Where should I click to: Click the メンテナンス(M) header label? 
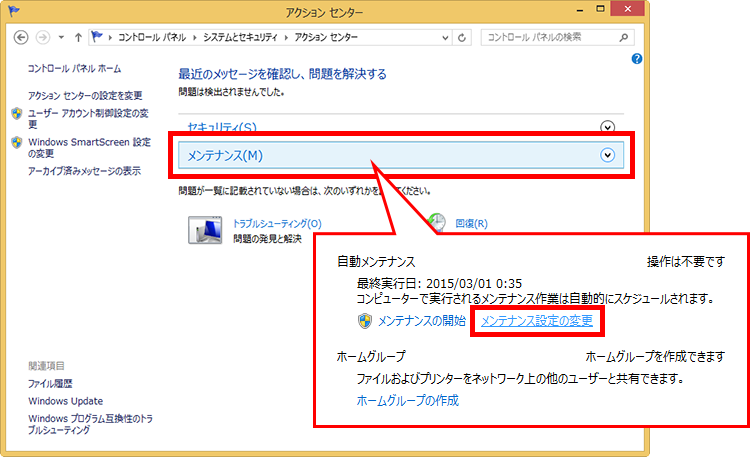pos(225,156)
